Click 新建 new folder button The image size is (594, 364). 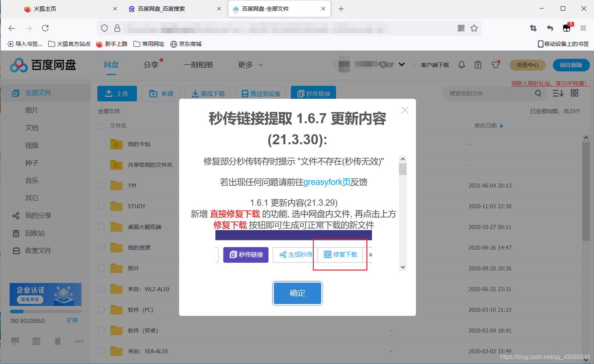pyautogui.click(x=162, y=94)
